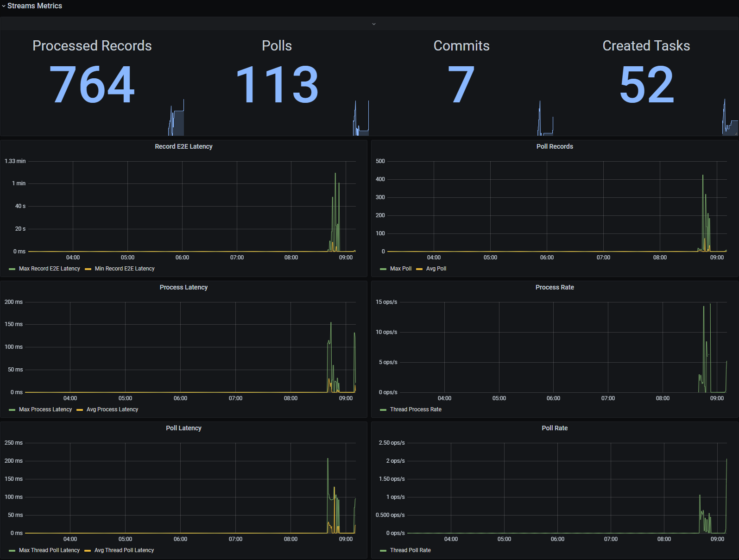The height and width of the screenshot is (560, 739).
Task: Click the Polls value 113
Action: pos(277,85)
